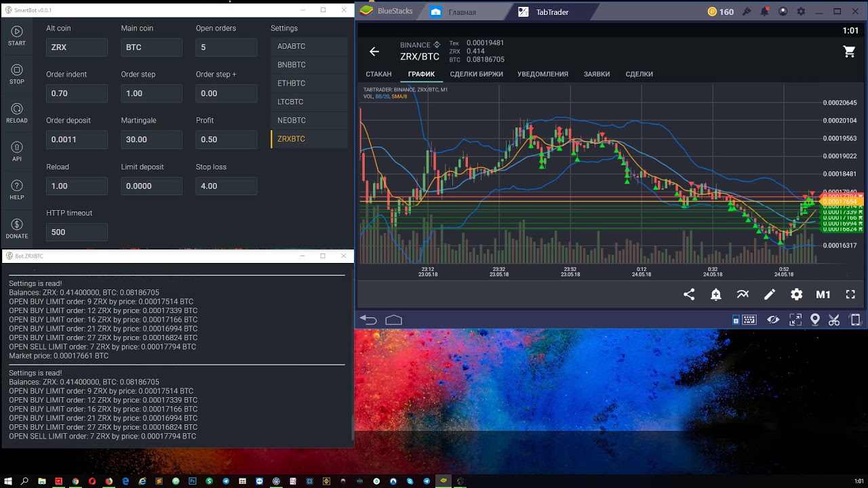Click the DONATE icon in SmartBot
The width and height of the screenshot is (868, 488).
tap(17, 229)
